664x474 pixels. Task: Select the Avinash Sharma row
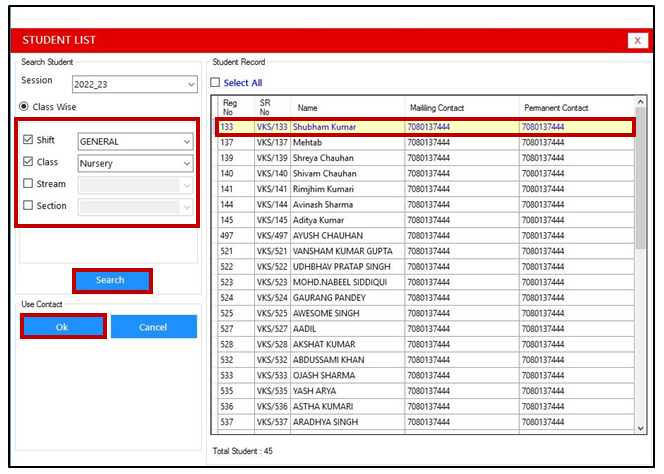pos(426,205)
